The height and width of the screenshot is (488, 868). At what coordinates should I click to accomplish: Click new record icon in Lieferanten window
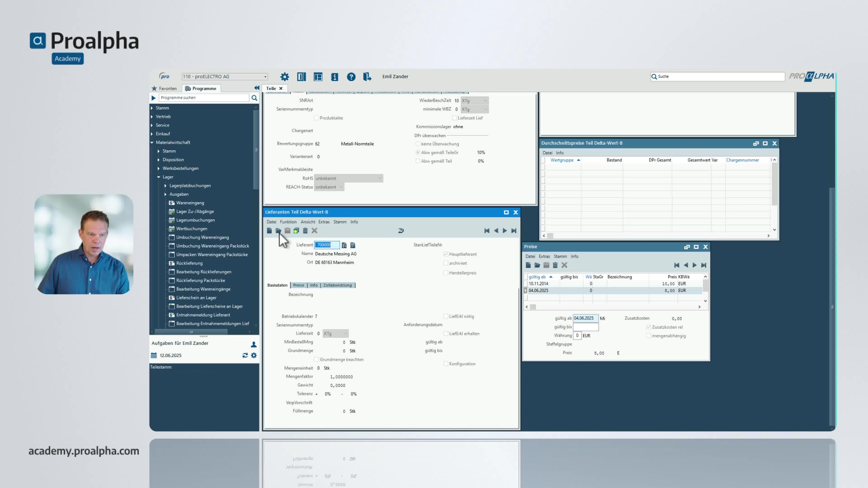pyautogui.click(x=269, y=231)
